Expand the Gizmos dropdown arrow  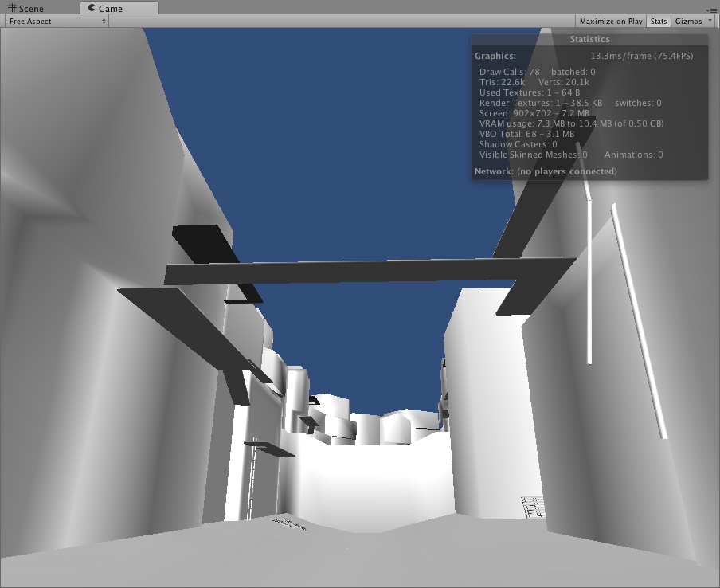coord(710,22)
